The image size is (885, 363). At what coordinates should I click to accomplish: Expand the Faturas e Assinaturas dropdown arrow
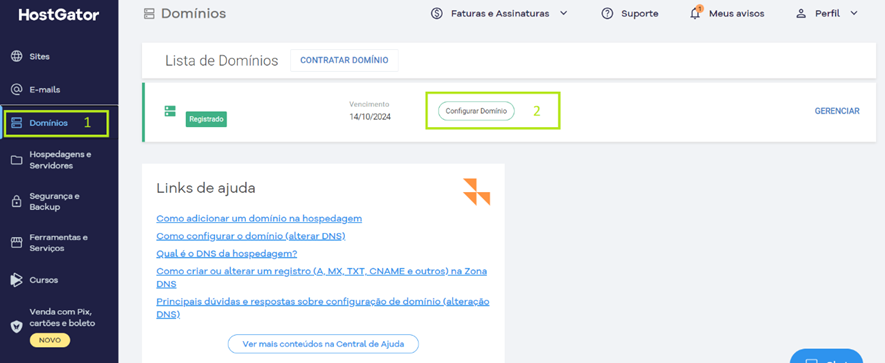(563, 14)
